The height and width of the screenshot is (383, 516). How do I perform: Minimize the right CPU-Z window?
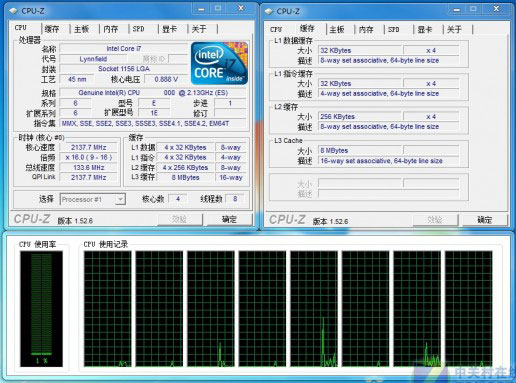tap(457, 9)
